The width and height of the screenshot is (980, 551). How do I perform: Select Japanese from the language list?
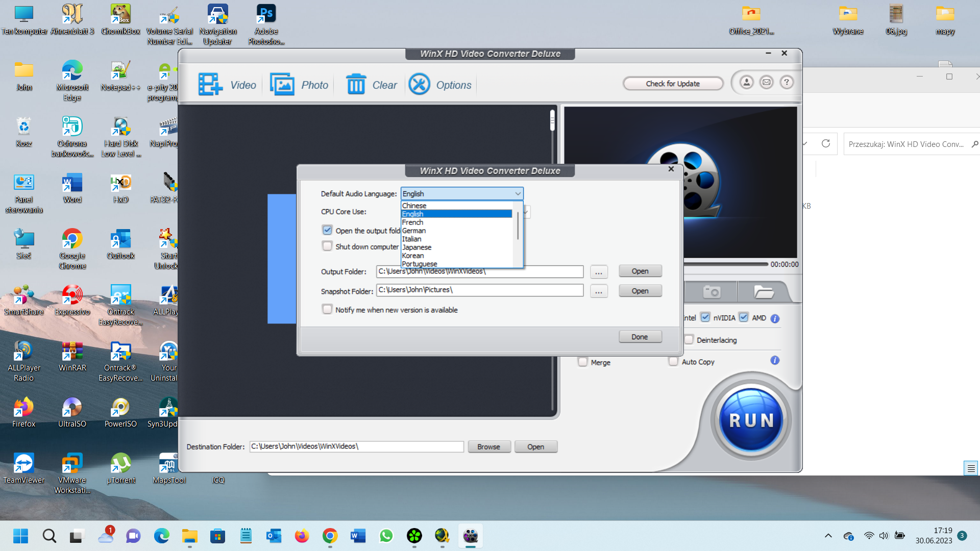pos(456,247)
